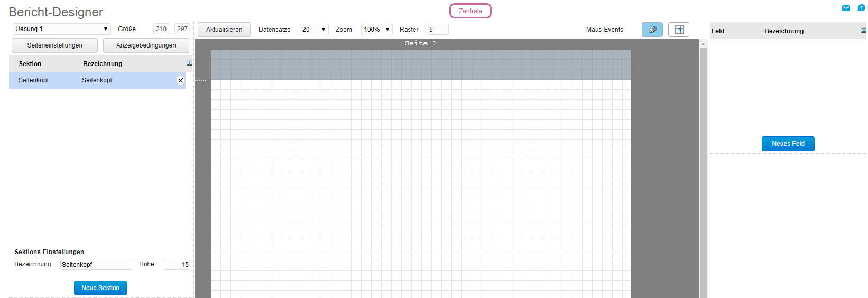
Task: Click the canvas vertical scrollbar thumb
Action: [703, 173]
